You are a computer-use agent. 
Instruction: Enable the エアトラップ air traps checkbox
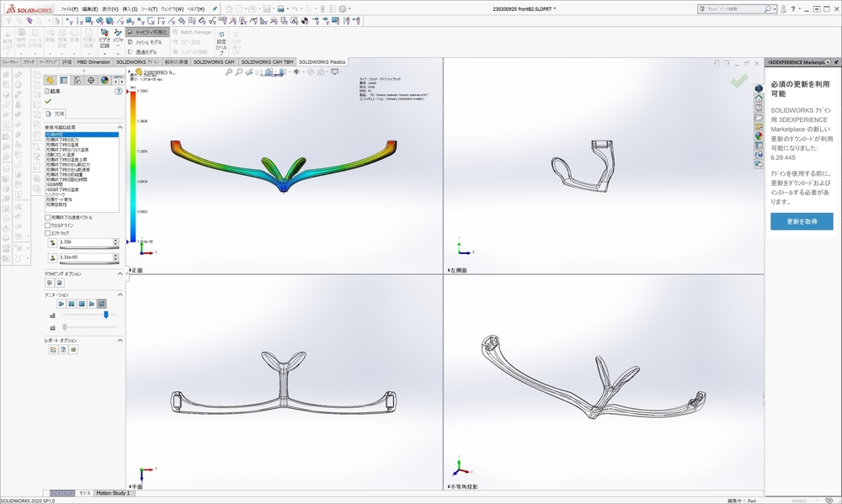(x=47, y=233)
